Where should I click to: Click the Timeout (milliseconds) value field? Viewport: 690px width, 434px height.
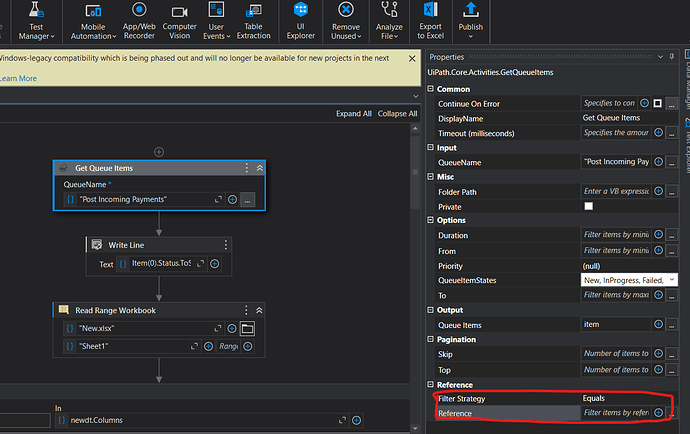pyautogui.click(x=616, y=132)
